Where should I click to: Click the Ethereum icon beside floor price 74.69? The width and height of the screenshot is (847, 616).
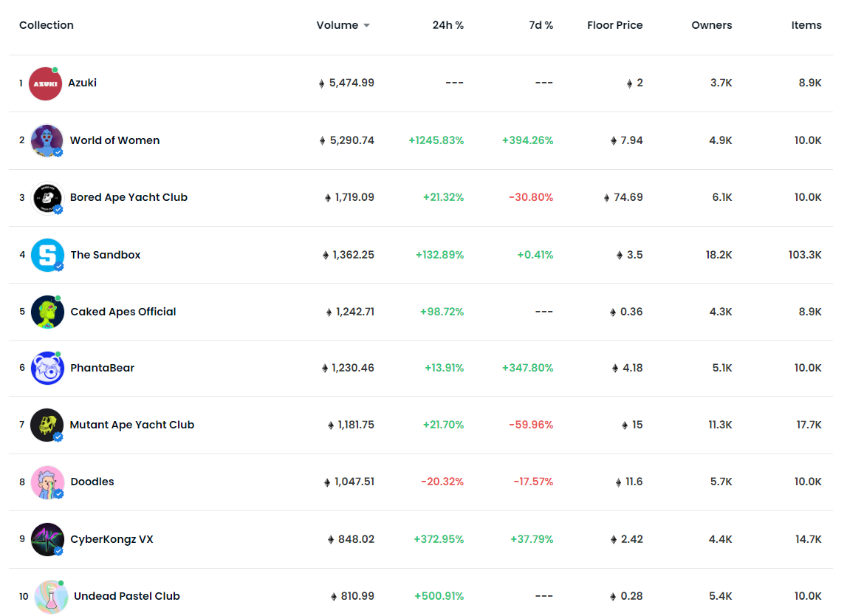tap(606, 198)
